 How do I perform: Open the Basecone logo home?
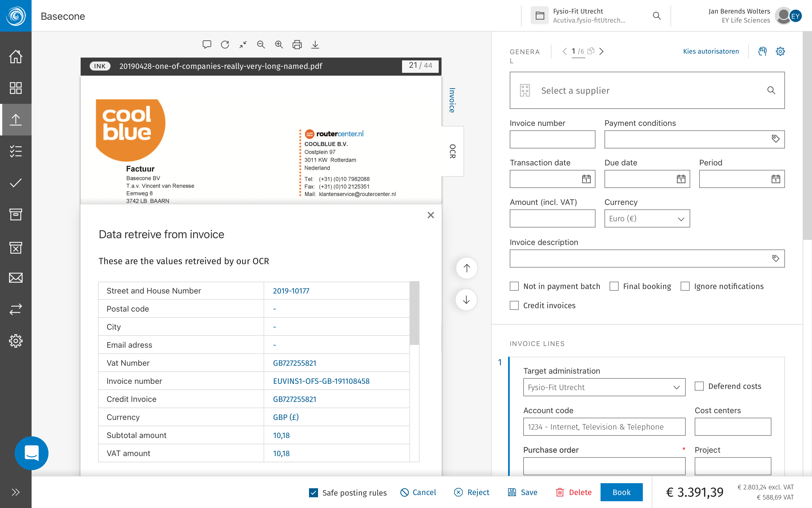point(16,16)
